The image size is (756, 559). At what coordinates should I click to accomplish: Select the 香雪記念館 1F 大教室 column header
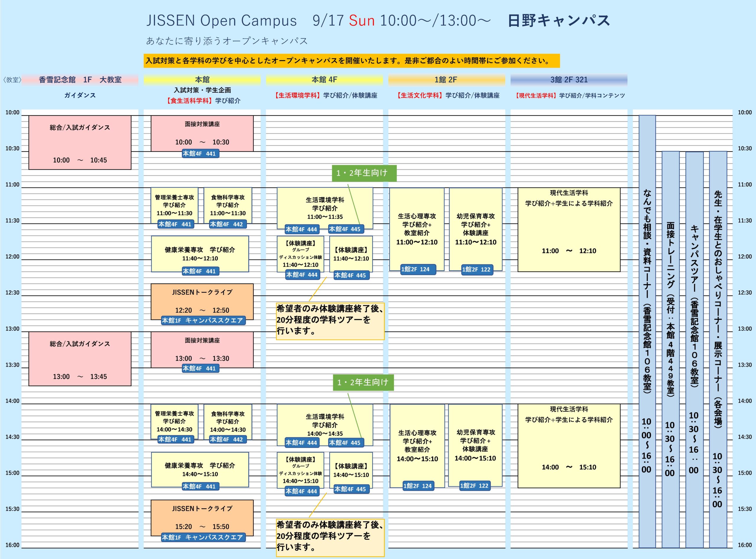[x=80, y=80]
